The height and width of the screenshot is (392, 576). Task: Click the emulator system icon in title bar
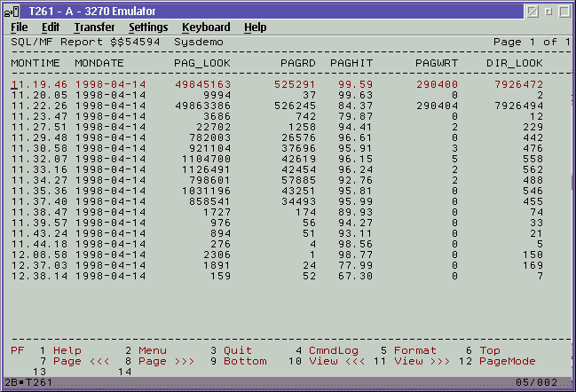point(11,12)
